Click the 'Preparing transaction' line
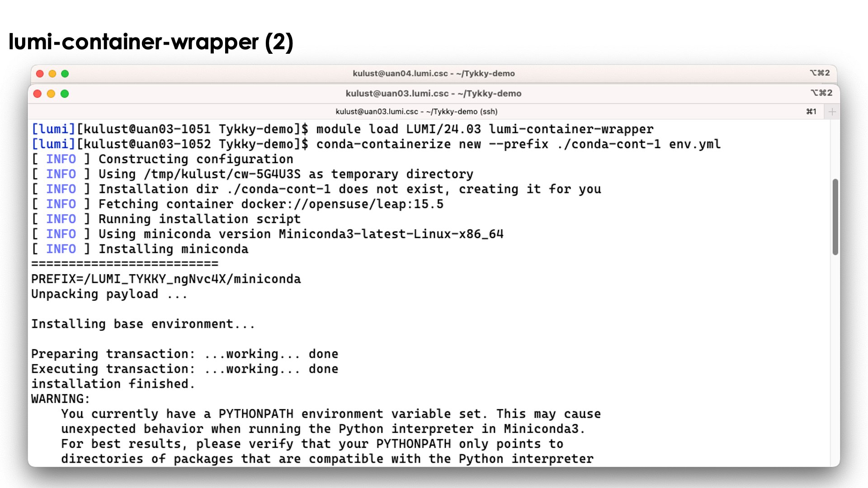 click(184, 354)
